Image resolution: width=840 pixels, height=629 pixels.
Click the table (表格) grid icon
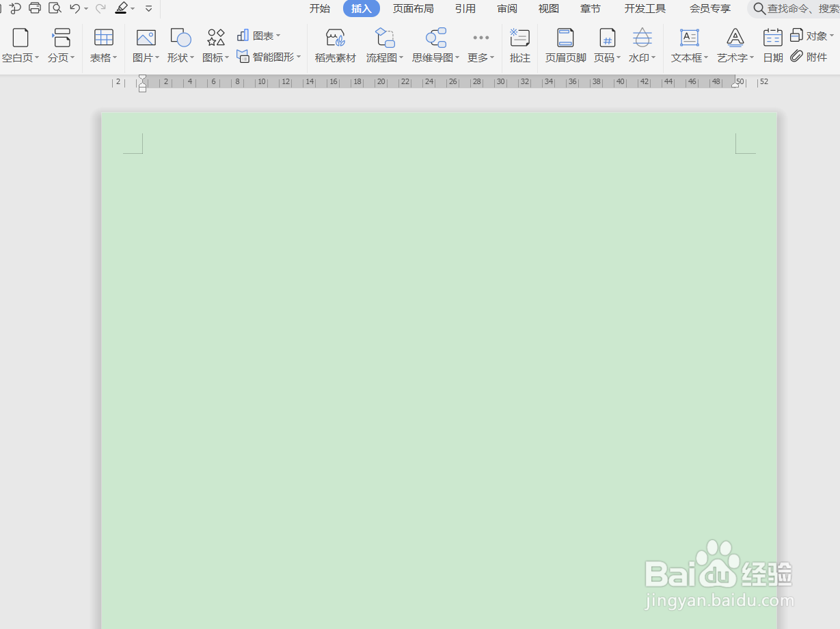[x=104, y=38]
